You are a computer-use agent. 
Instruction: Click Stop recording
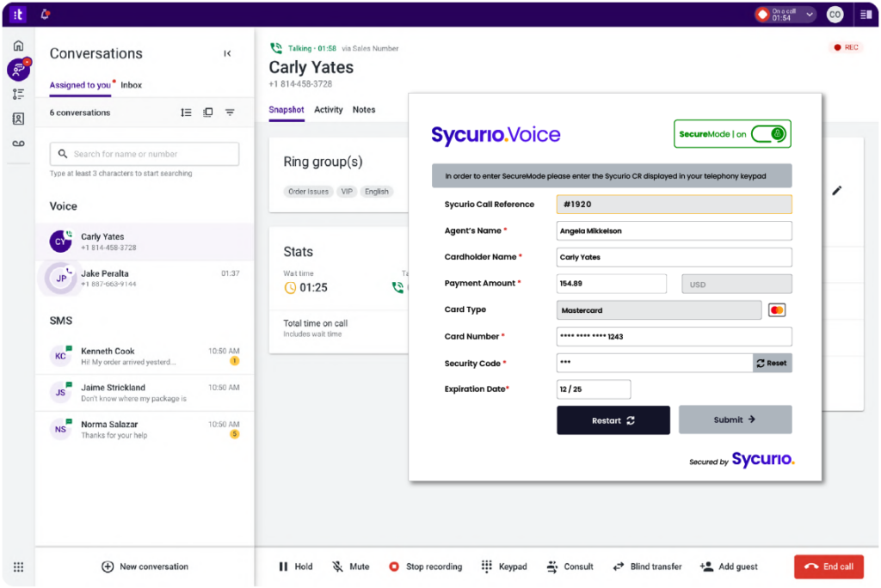[x=425, y=567]
